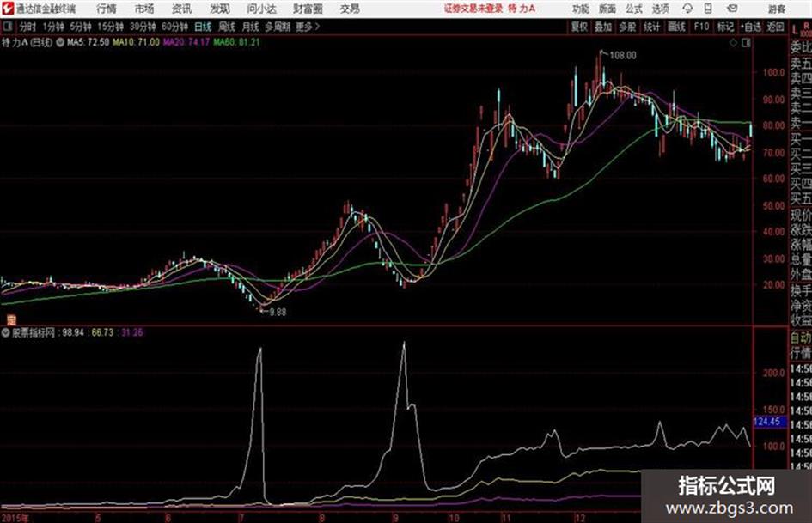The image size is (812, 523).
Task: Click the F10 button
Action: [701, 27]
